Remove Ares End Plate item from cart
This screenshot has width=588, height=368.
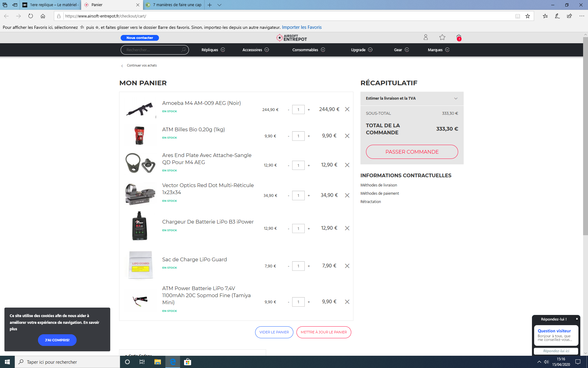pyautogui.click(x=347, y=165)
